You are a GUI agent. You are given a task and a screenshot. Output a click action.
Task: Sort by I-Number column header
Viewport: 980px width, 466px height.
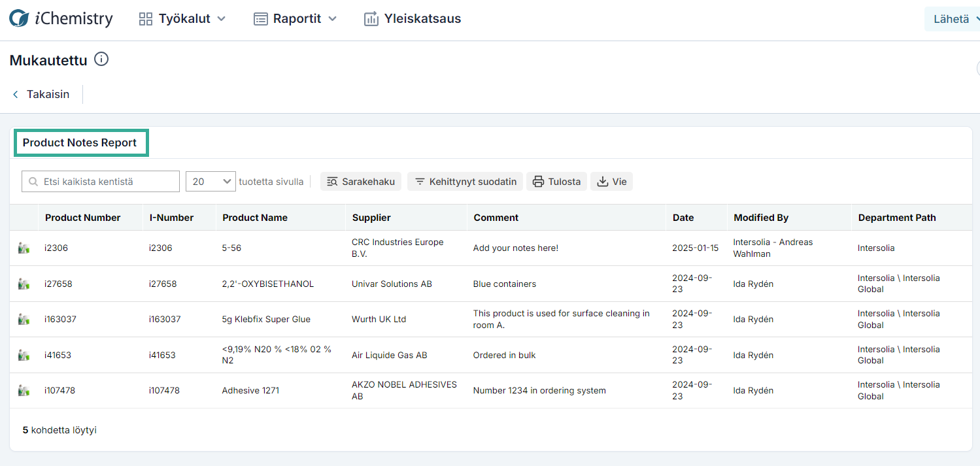click(172, 218)
